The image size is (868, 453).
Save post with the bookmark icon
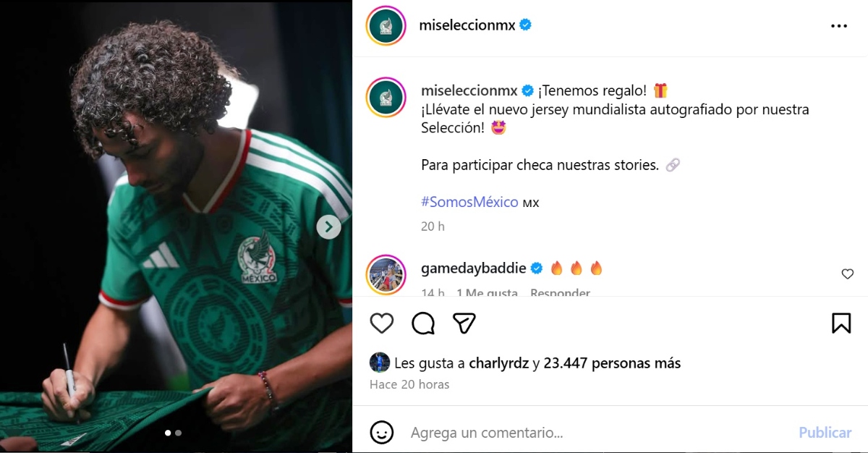(841, 323)
